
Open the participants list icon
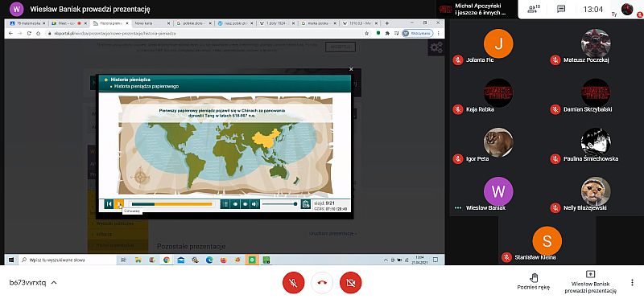534,9
